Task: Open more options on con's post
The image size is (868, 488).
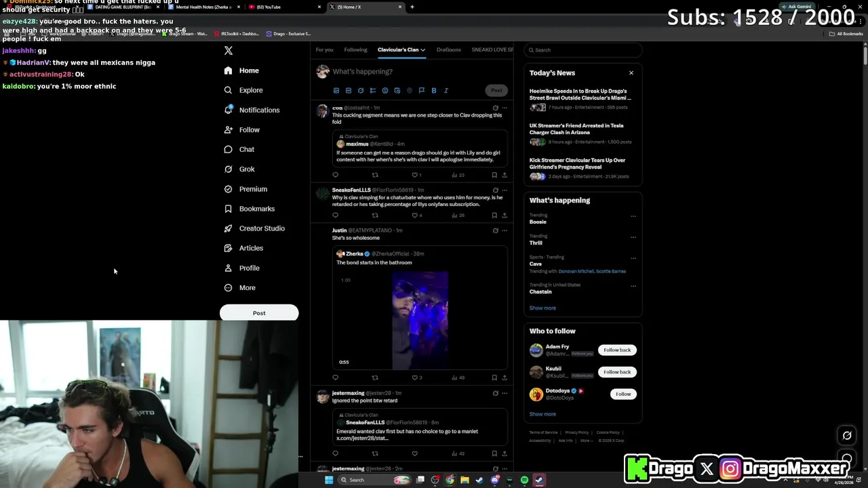Action: coord(505,108)
